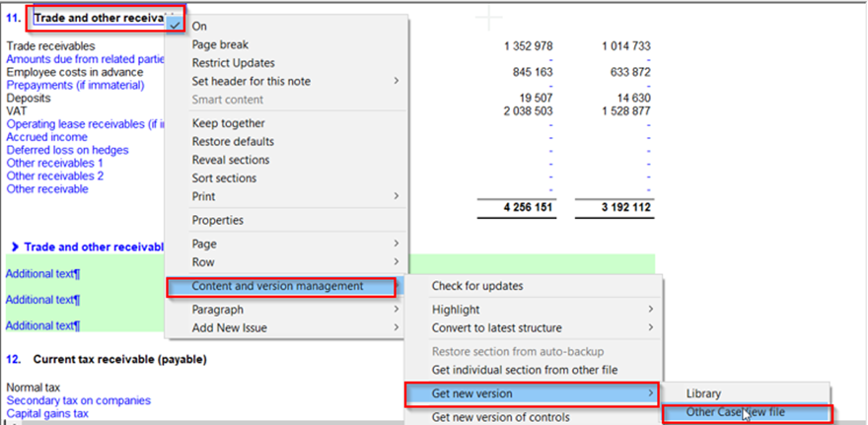The height and width of the screenshot is (425, 868).
Task: Choose Sort sections menu item
Action: 224,178
